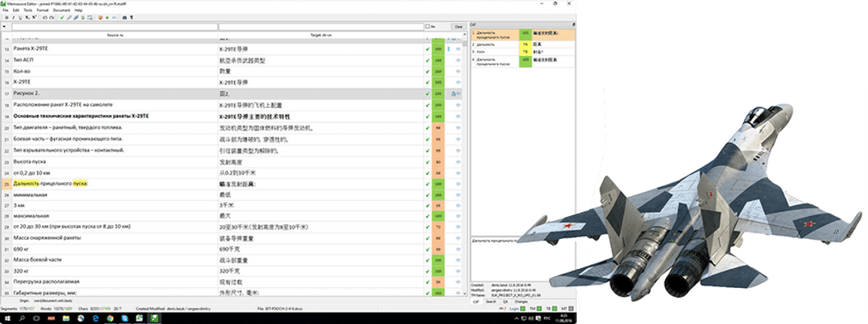Switch to Memsource Editor on taskbar
Viewport: 868px width, 324px height.
pos(155,318)
